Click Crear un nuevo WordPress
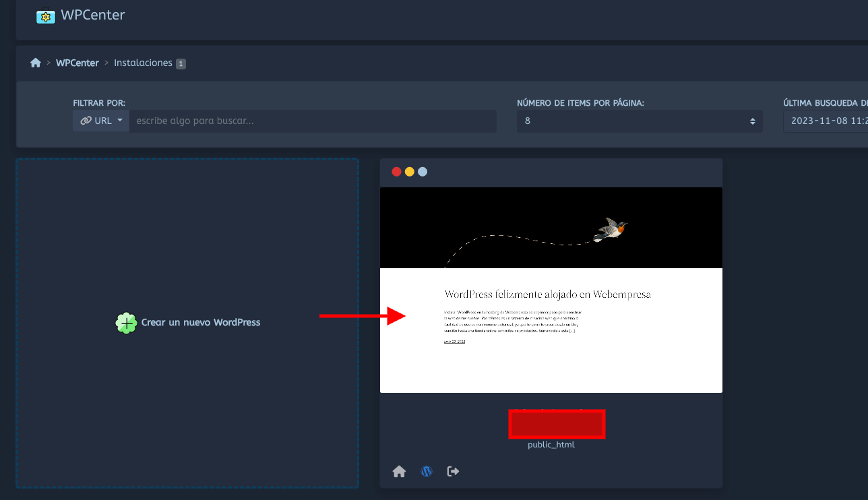The width and height of the screenshot is (868, 500). point(201,323)
